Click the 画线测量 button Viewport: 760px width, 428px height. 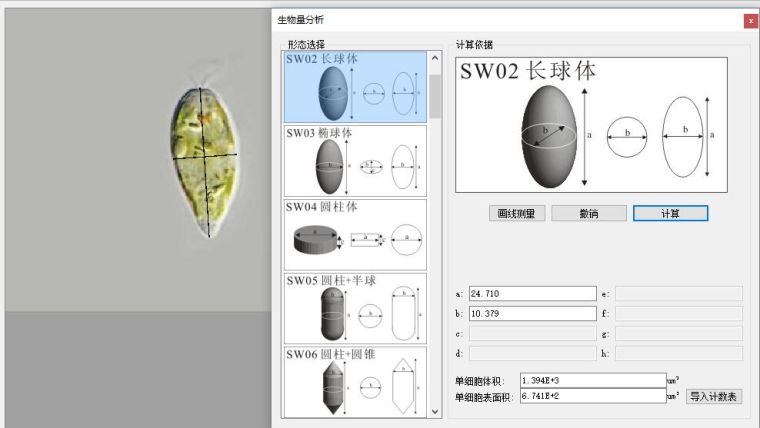(516, 213)
